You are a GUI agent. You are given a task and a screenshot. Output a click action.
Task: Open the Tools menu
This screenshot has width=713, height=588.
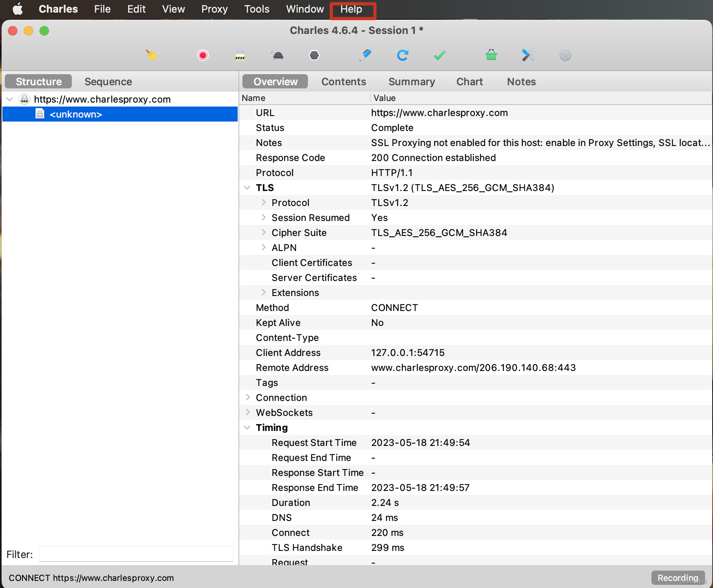click(x=257, y=9)
